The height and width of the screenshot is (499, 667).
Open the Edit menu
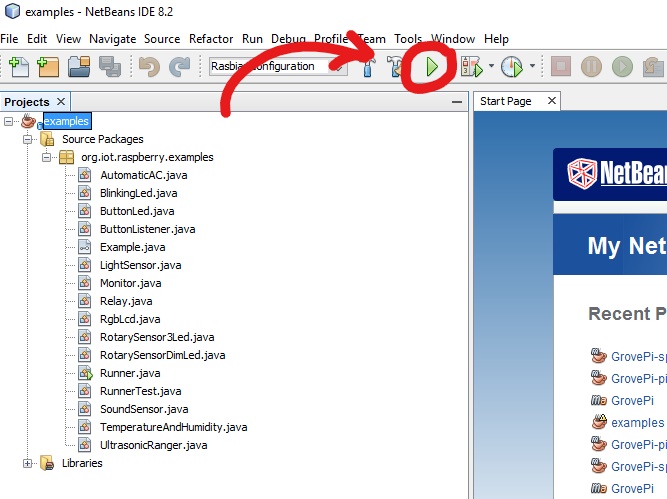click(37, 39)
